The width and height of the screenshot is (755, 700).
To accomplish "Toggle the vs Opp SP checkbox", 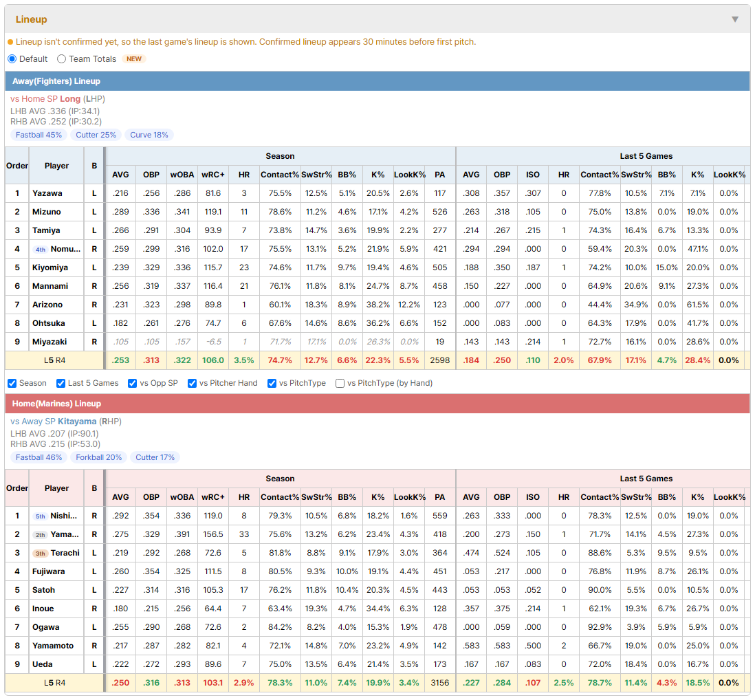I will click(x=133, y=383).
